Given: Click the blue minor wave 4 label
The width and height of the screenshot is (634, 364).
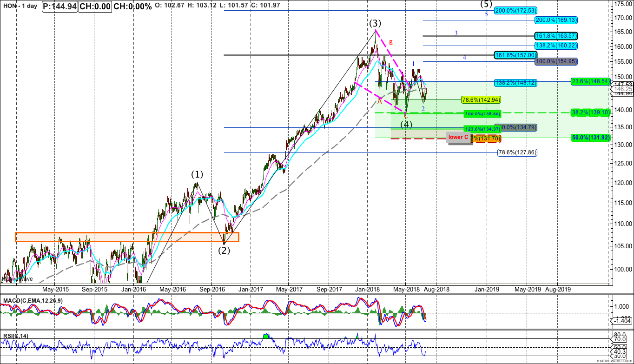Looking at the screenshot, I should tap(464, 58).
